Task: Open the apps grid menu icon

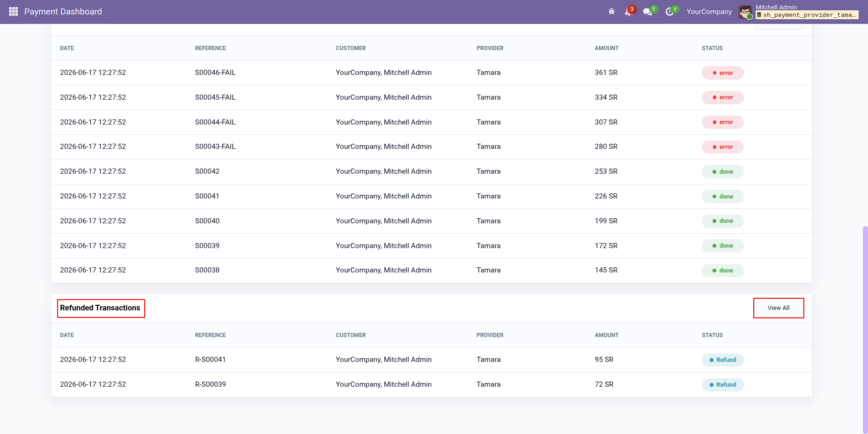Action: click(14, 12)
